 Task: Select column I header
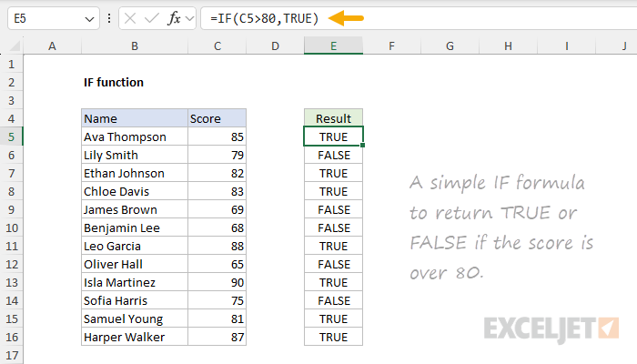click(x=566, y=45)
